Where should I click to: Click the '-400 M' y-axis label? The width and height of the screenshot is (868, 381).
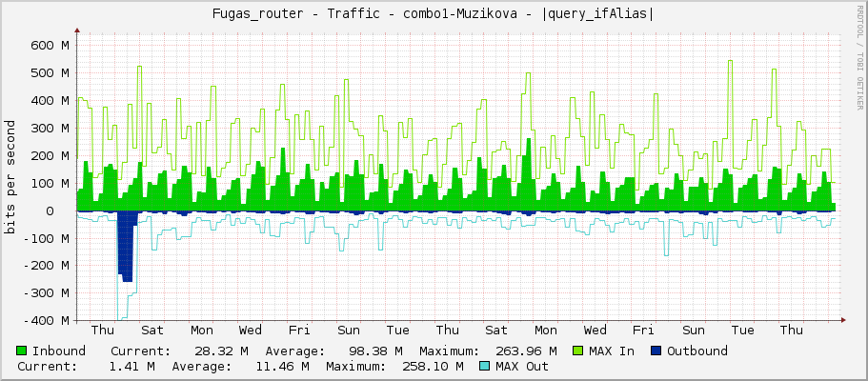pyautogui.click(x=46, y=321)
